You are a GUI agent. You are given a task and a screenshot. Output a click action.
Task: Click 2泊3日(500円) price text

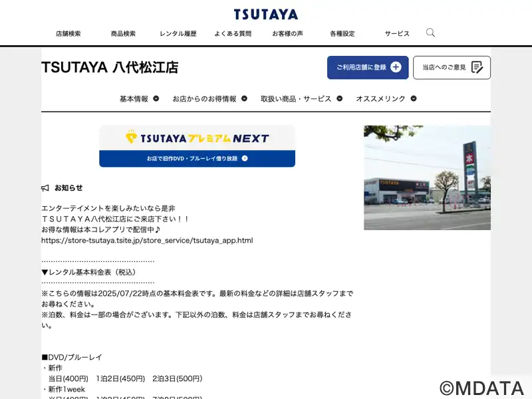pyautogui.click(x=178, y=378)
